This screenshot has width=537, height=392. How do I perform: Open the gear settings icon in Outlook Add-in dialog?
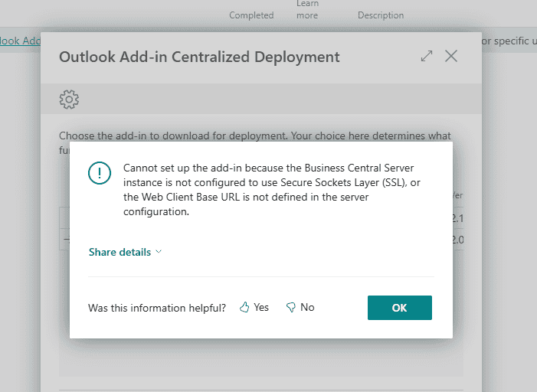coord(69,100)
